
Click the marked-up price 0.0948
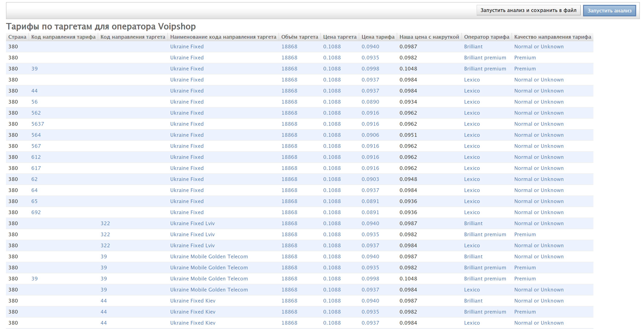[x=408, y=179]
